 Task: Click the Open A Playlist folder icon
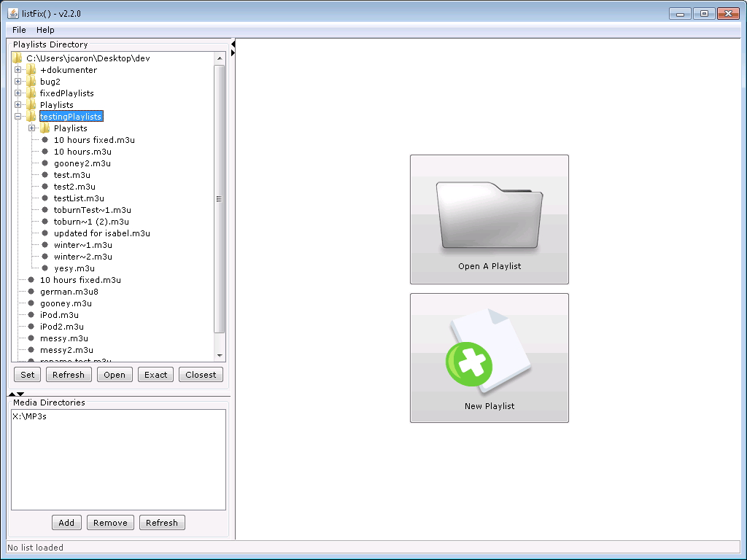pyautogui.click(x=489, y=217)
